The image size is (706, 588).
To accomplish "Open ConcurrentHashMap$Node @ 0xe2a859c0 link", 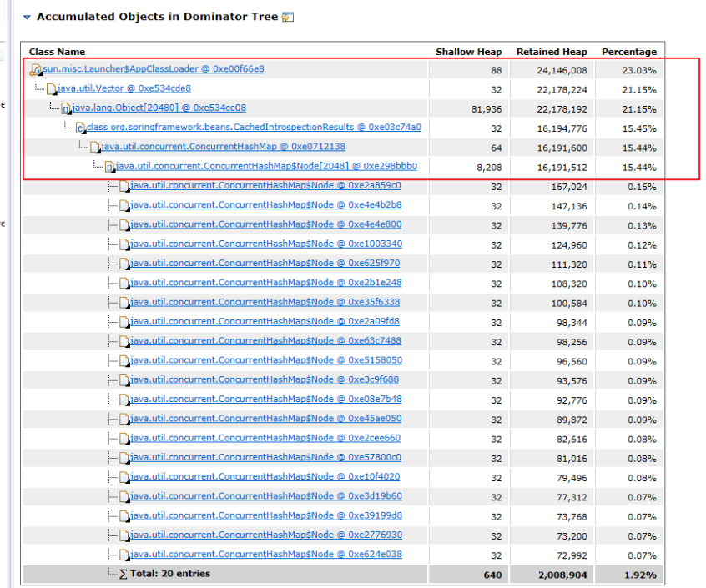I will point(265,185).
